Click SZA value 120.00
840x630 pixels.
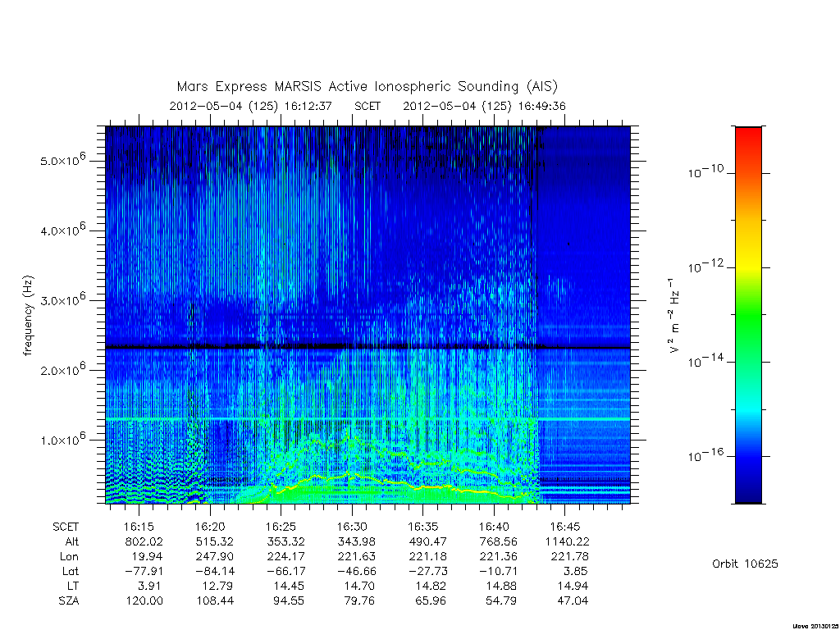pos(144,600)
